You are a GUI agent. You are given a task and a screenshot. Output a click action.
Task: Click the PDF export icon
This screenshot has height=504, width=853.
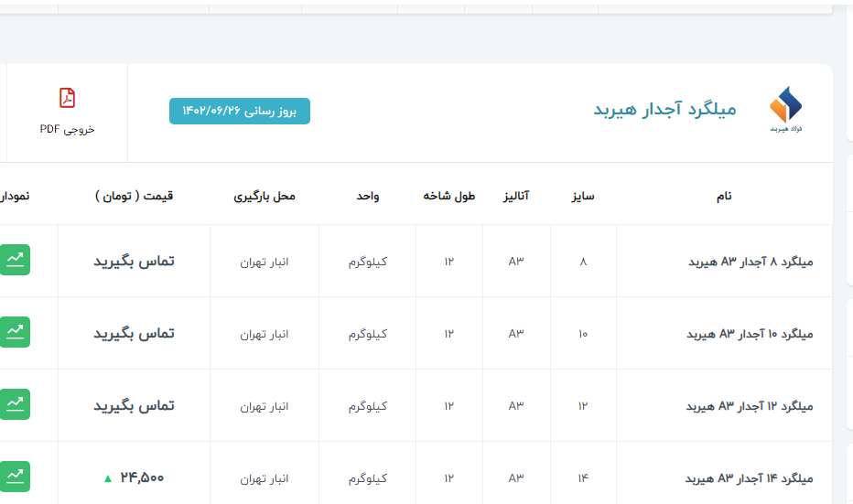tap(67, 98)
